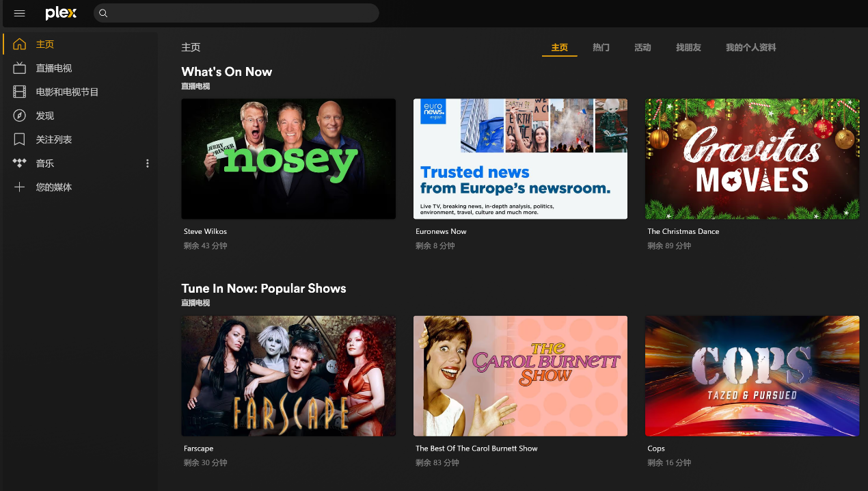Open the three-dot menu beside 音乐
This screenshot has width=868, height=491.
click(148, 163)
